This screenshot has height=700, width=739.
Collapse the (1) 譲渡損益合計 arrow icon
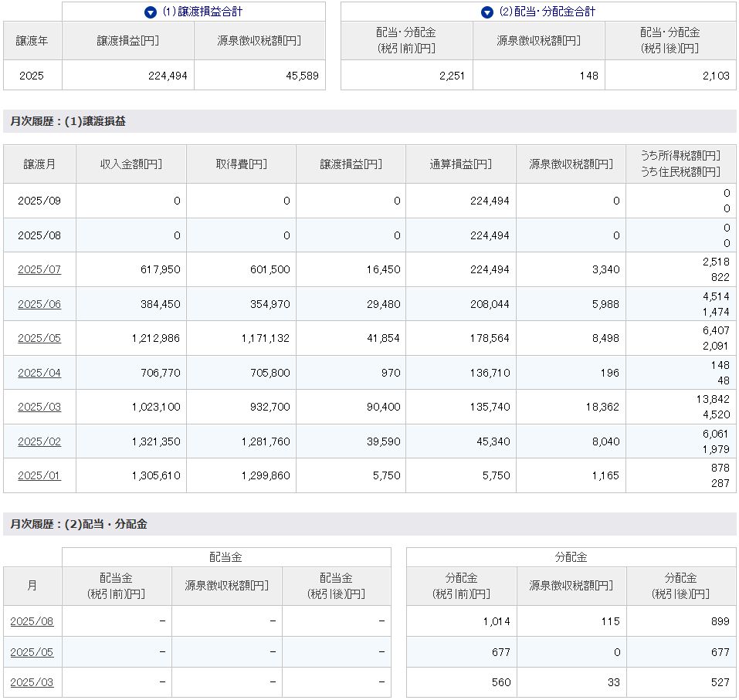(151, 12)
